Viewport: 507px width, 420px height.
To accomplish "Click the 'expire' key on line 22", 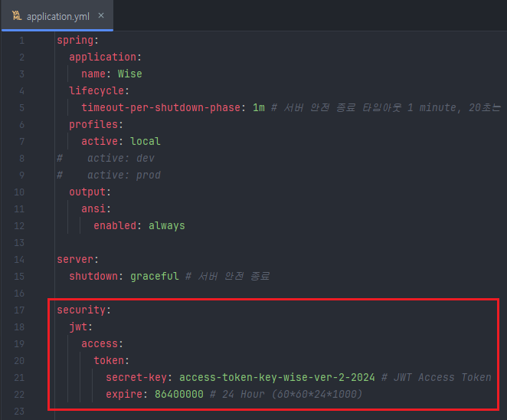I will tap(124, 394).
